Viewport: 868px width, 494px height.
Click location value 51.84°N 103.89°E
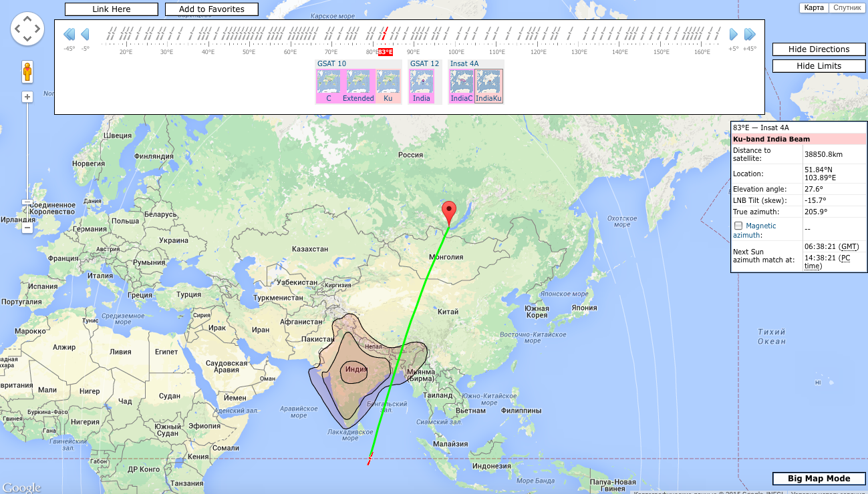click(820, 174)
